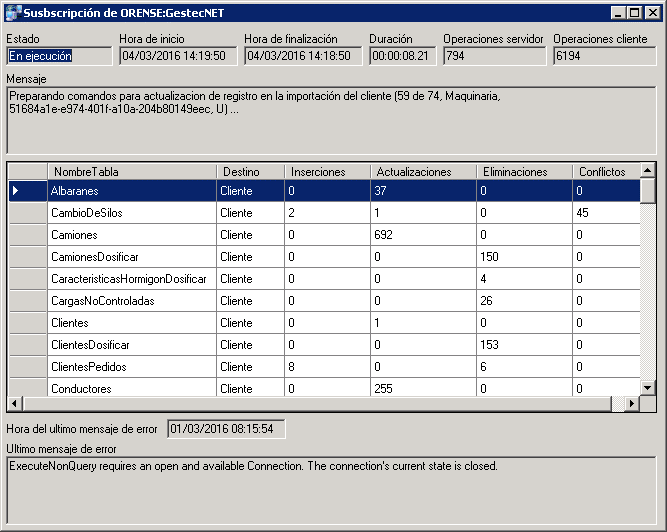Select the Conductores cell
This screenshot has height=532, width=667.
[132, 388]
